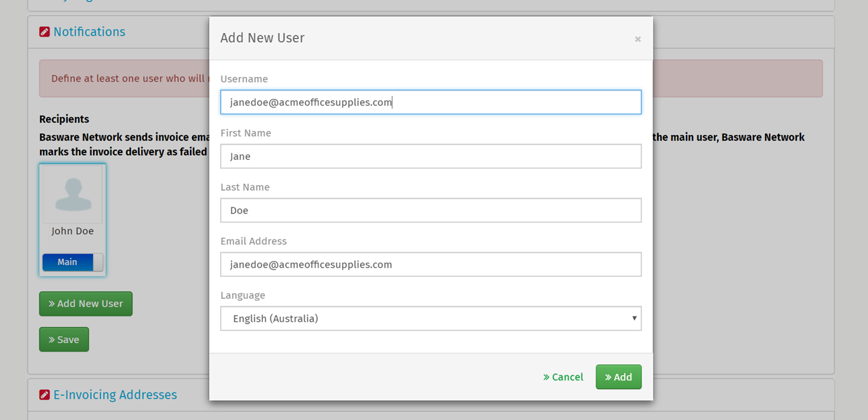Click the Add New User button on page
Image resolution: width=868 pixels, height=420 pixels.
pos(86,304)
